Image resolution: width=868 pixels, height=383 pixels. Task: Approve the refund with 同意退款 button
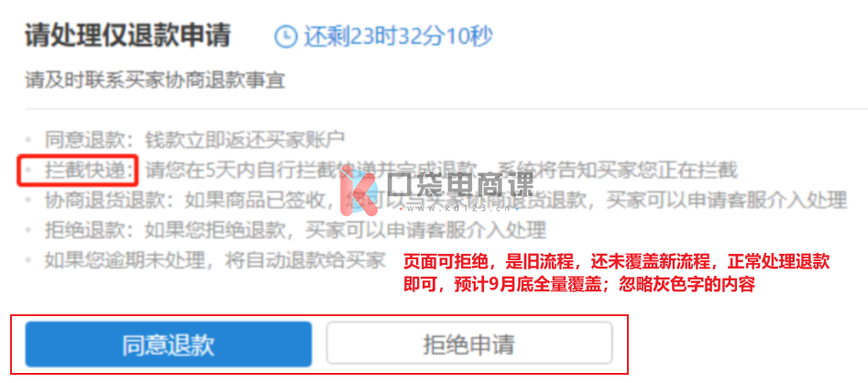tap(169, 345)
